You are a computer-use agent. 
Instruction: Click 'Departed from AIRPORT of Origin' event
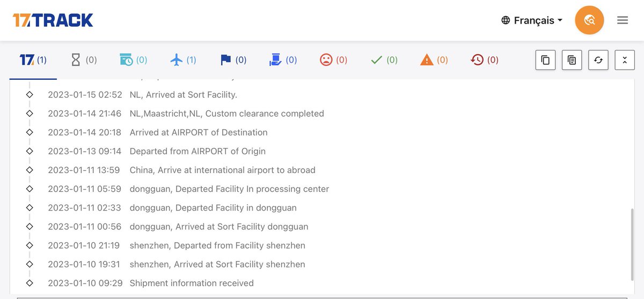[x=197, y=151]
